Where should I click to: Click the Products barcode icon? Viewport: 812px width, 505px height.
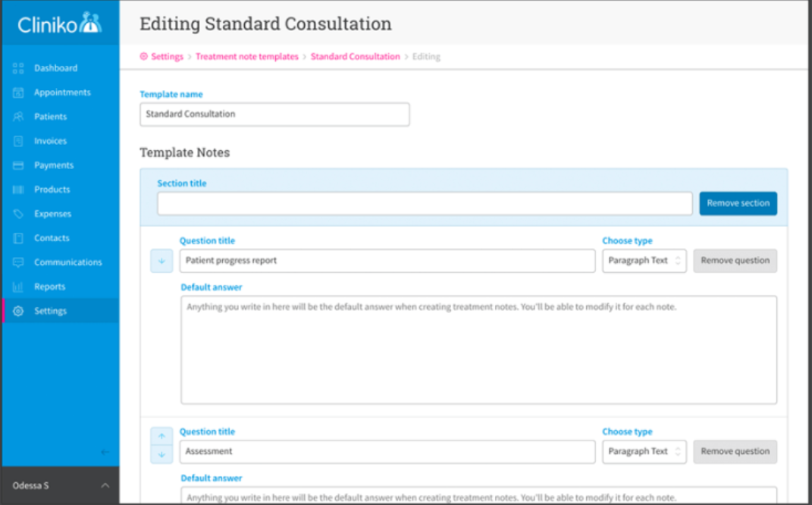click(19, 190)
